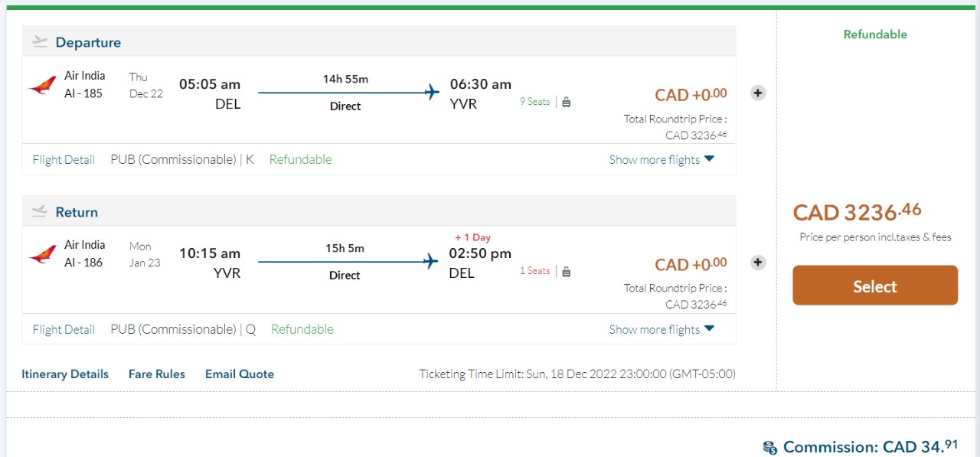The width and height of the screenshot is (980, 457).
Task: Open Flight Detail for departure flight
Action: tap(64, 159)
